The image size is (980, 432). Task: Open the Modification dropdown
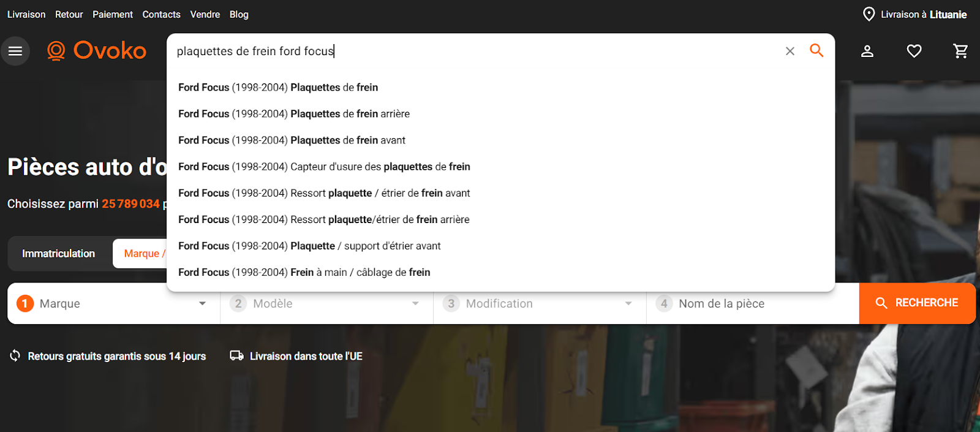point(540,303)
